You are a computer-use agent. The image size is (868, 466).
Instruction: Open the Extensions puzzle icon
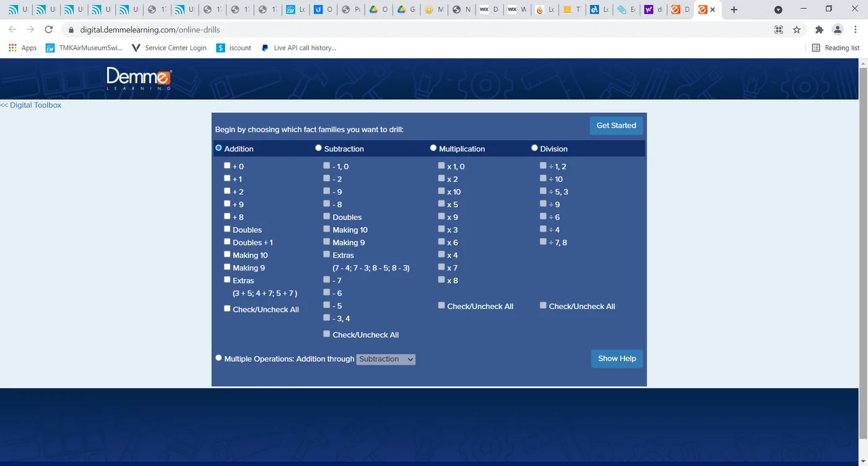[x=819, y=29]
